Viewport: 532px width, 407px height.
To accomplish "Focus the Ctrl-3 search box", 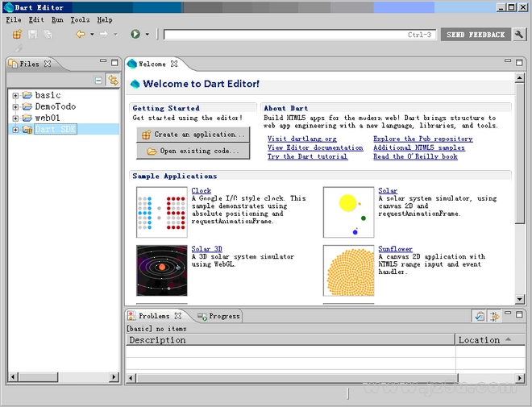I will click(300, 35).
